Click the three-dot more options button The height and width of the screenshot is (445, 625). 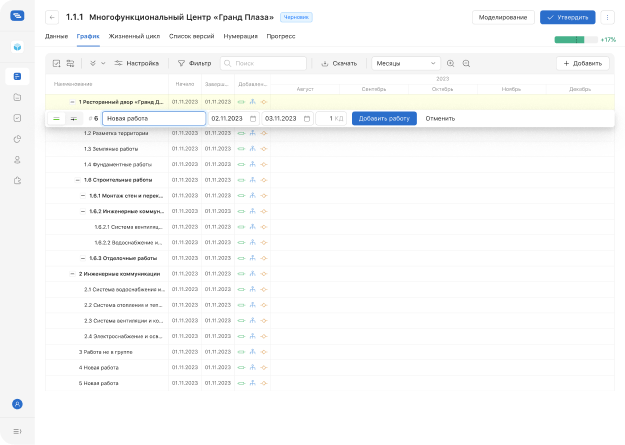coord(607,17)
